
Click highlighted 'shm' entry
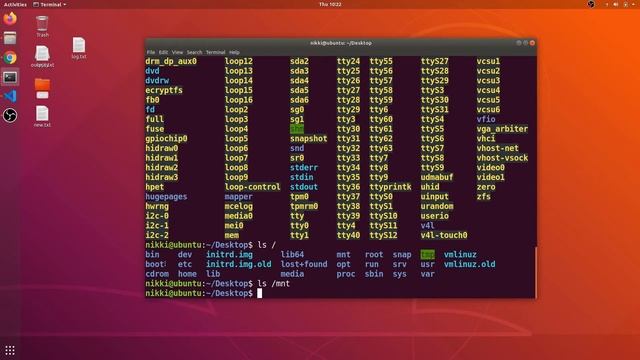point(297,129)
